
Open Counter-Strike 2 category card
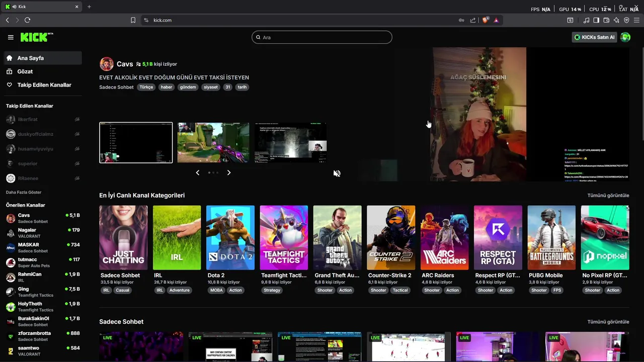(391, 238)
